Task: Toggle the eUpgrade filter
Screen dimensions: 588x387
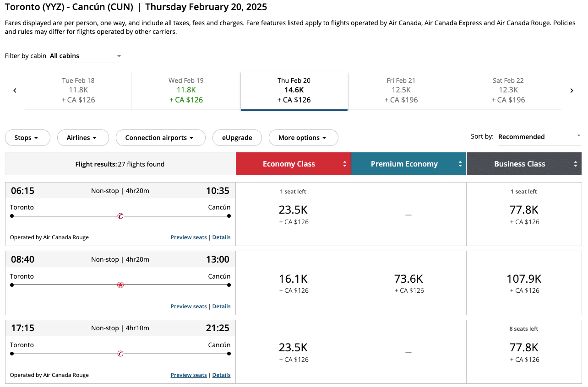Action: pyautogui.click(x=237, y=138)
